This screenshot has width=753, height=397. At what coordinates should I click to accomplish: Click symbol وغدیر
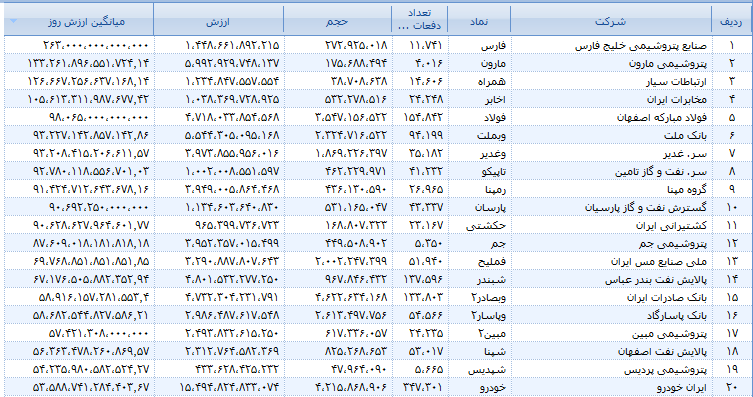click(x=493, y=154)
